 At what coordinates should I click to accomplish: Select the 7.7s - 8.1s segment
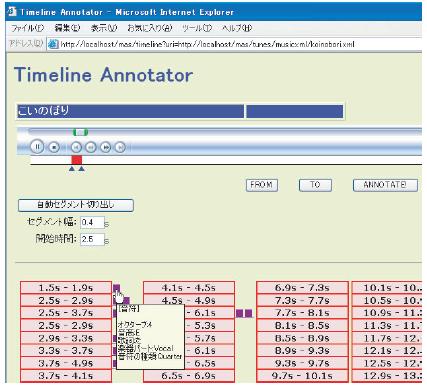click(302, 313)
